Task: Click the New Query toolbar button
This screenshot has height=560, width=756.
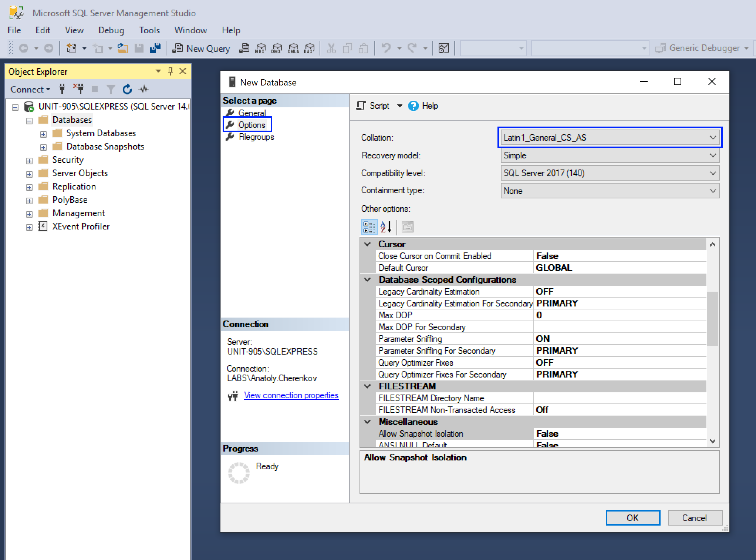Action: (x=202, y=48)
